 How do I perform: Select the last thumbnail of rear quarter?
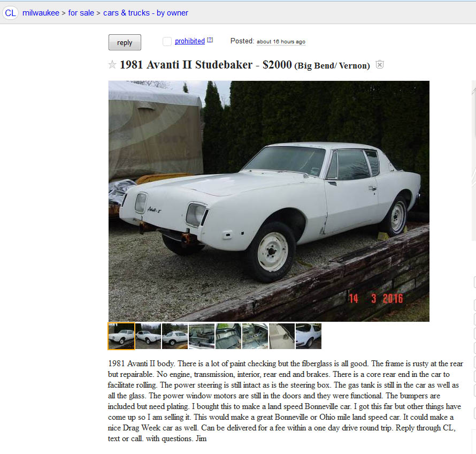(x=309, y=336)
